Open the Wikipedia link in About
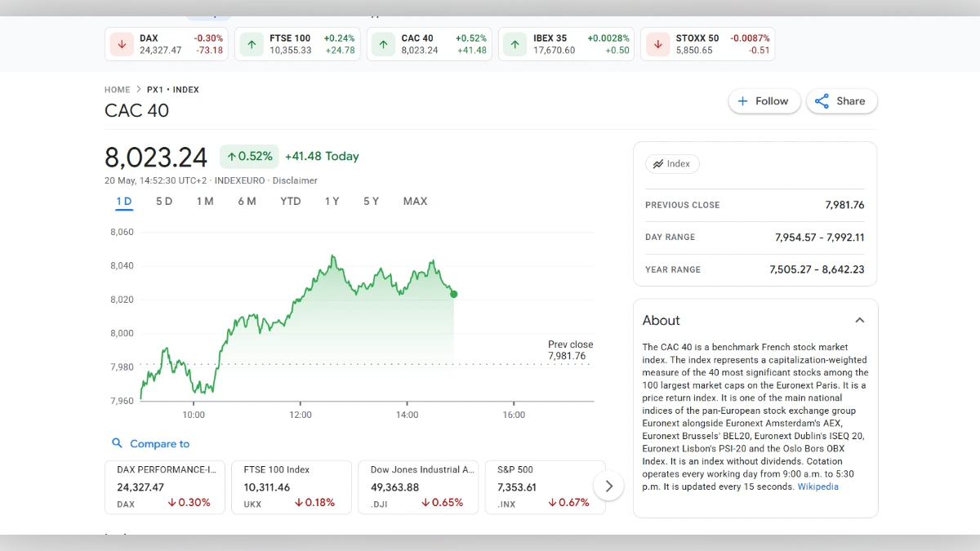Image resolution: width=980 pixels, height=551 pixels. pos(817,487)
